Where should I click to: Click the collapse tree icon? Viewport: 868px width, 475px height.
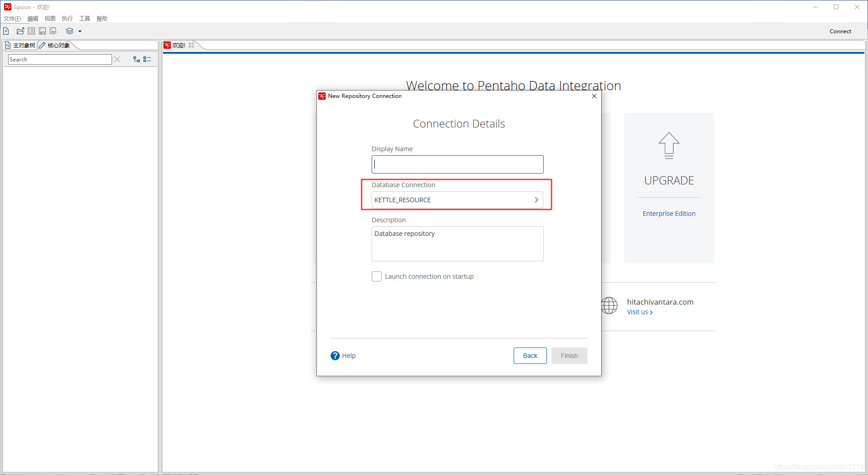(147, 59)
